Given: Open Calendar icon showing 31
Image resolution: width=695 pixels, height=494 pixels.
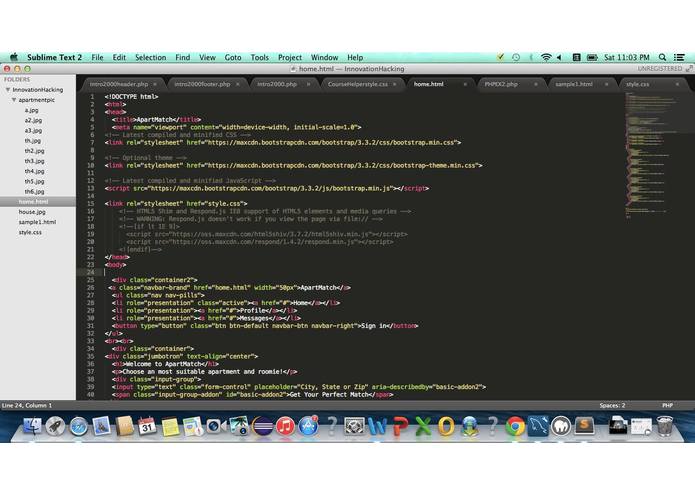Looking at the screenshot, I should (x=147, y=426).
